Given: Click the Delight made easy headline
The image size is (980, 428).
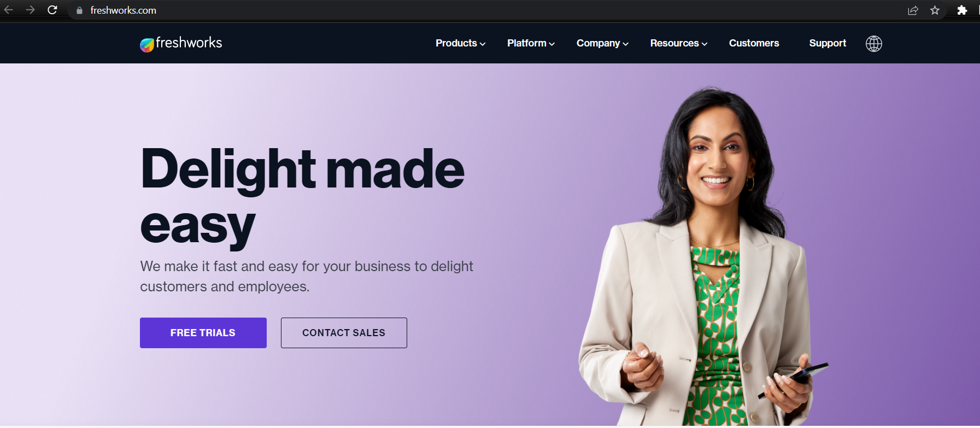Looking at the screenshot, I should (x=302, y=197).
